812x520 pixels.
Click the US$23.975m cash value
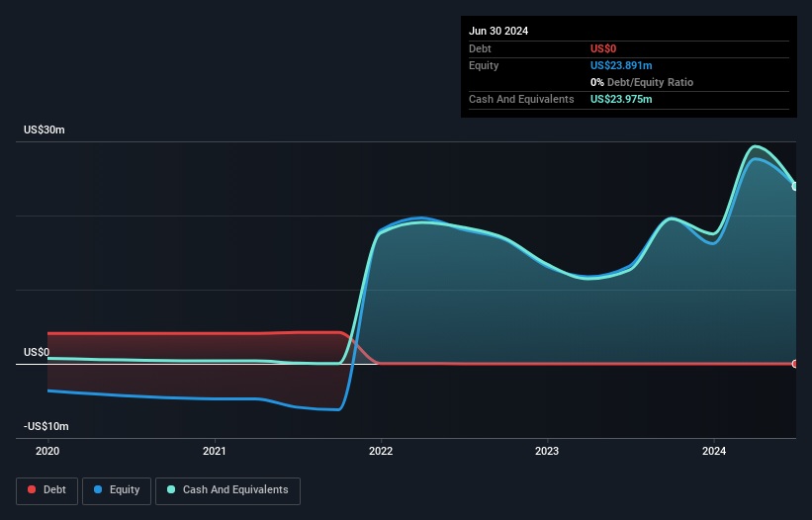pyautogui.click(x=621, y=99)
